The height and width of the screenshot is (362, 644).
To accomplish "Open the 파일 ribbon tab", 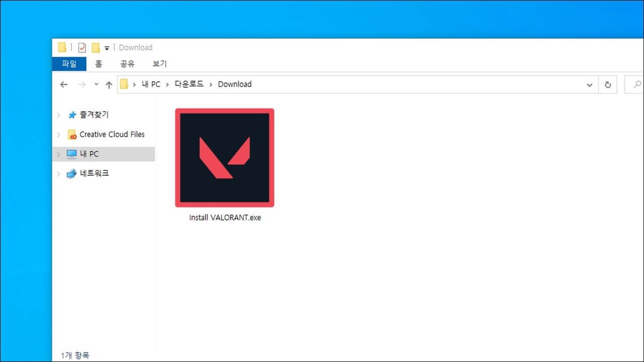I will (x=69, y=64).
